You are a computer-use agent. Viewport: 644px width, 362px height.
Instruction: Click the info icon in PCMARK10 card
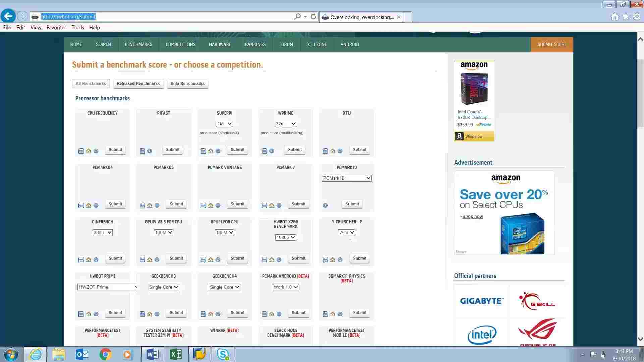click(x=325, y=205)
